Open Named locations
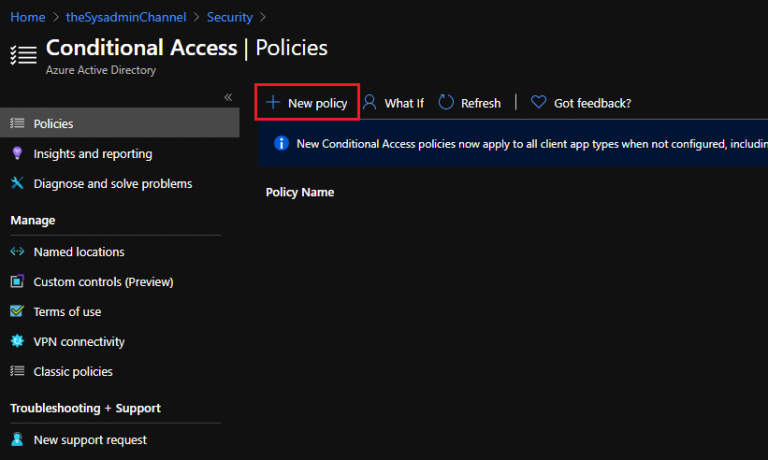The image size is (768, 460). (79, 252)
